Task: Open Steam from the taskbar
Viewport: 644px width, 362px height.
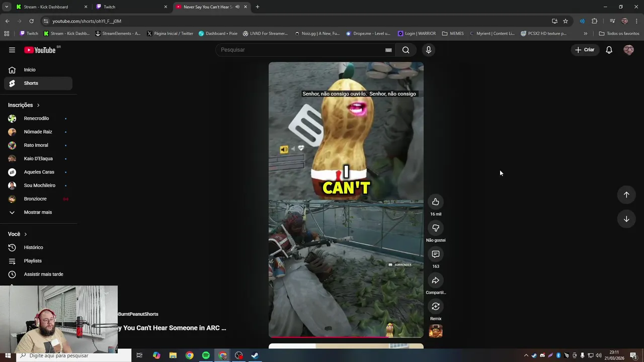Action: [255, 355]
